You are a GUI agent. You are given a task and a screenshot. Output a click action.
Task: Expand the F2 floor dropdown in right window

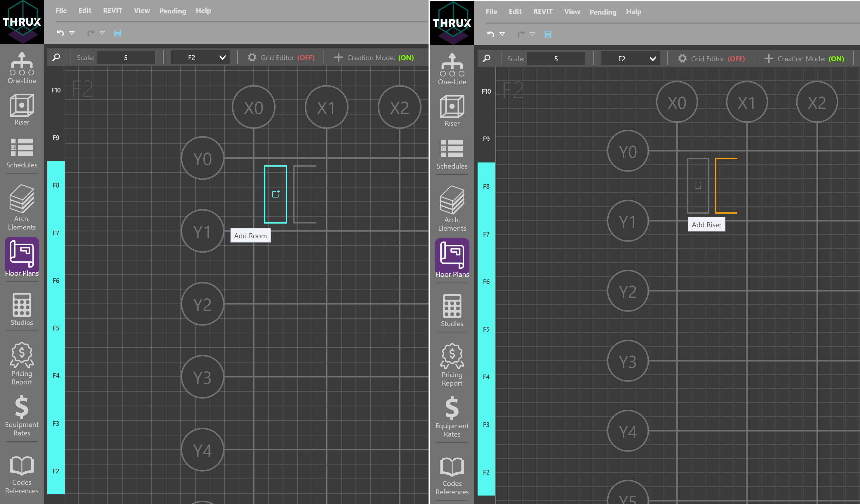(x=630, y=59)
